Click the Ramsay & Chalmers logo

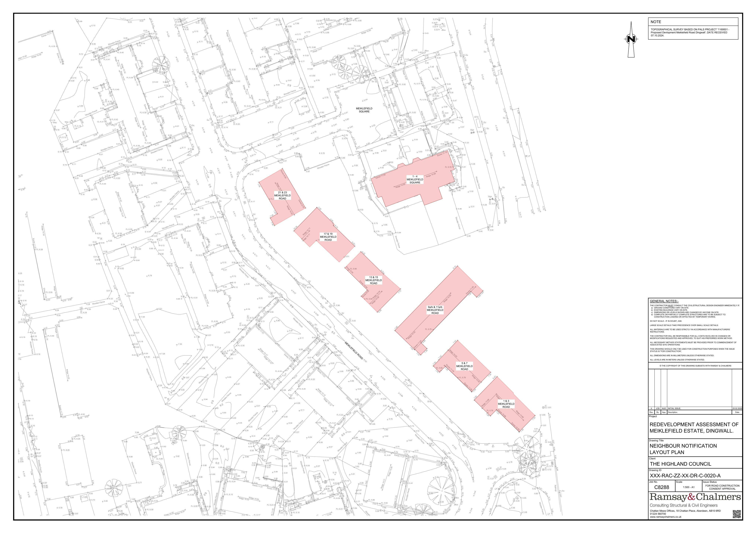(695, 497)
